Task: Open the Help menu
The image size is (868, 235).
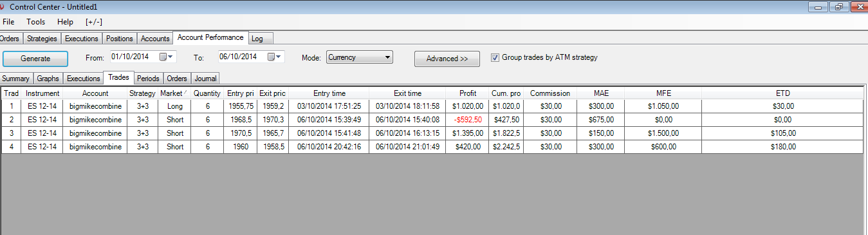Action: click(x=66, y=22)
